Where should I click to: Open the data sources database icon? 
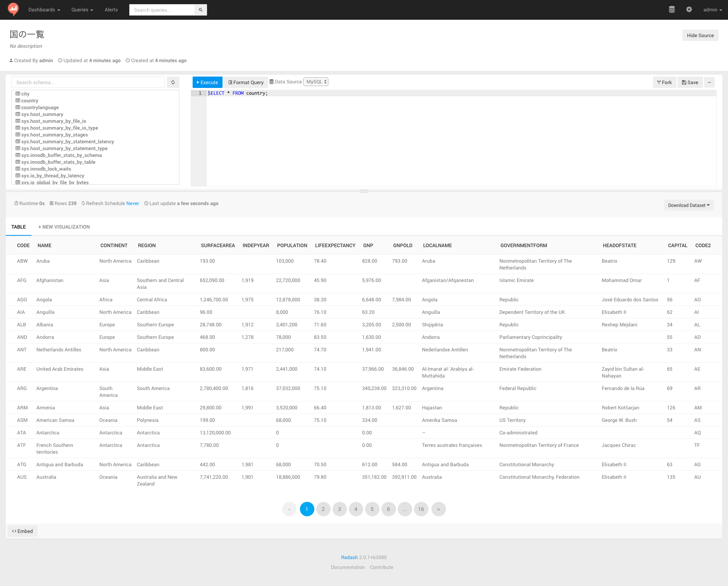coord(672,10)
